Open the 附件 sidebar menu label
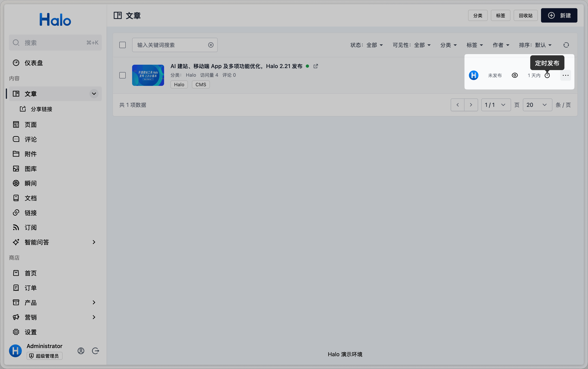This screenshot has height=369, width=588. pos(31,154)
